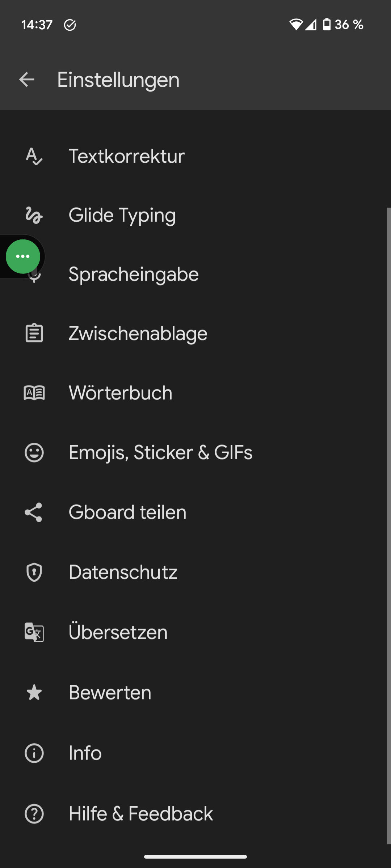Screen dimensions: 391x868
Task: Open Emojis, Sticker & GIFs settings
Action: coord(160,452)
